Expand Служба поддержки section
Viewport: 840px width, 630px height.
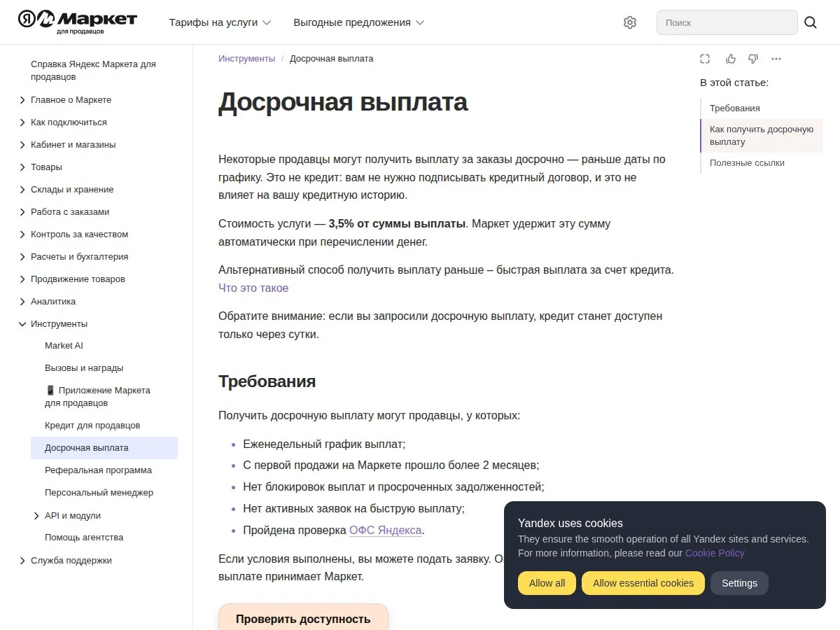tap(22, 561)
